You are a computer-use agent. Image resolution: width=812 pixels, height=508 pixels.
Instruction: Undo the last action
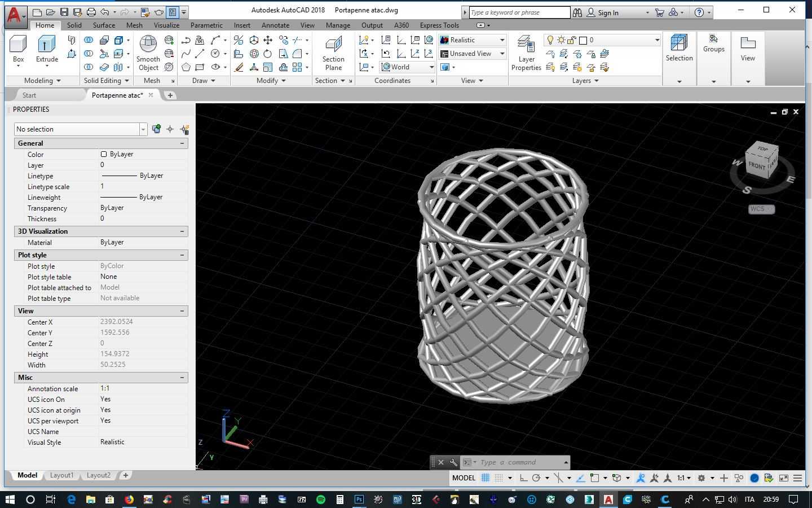(105, 12)
